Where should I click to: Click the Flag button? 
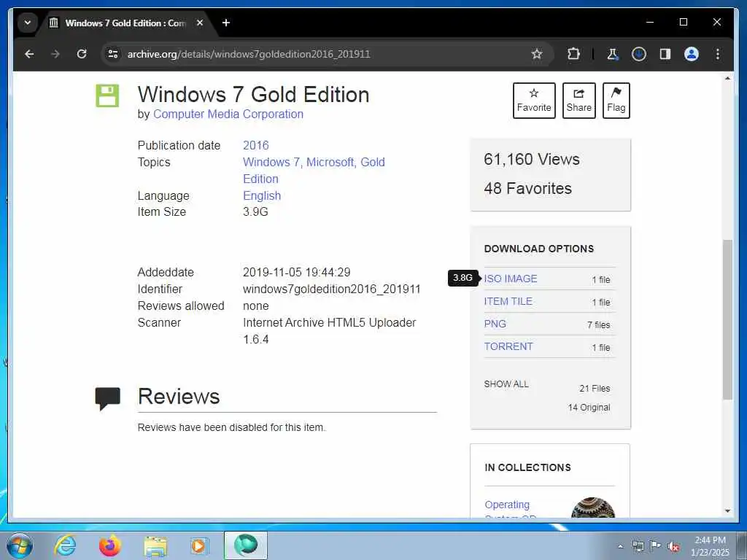616,101
